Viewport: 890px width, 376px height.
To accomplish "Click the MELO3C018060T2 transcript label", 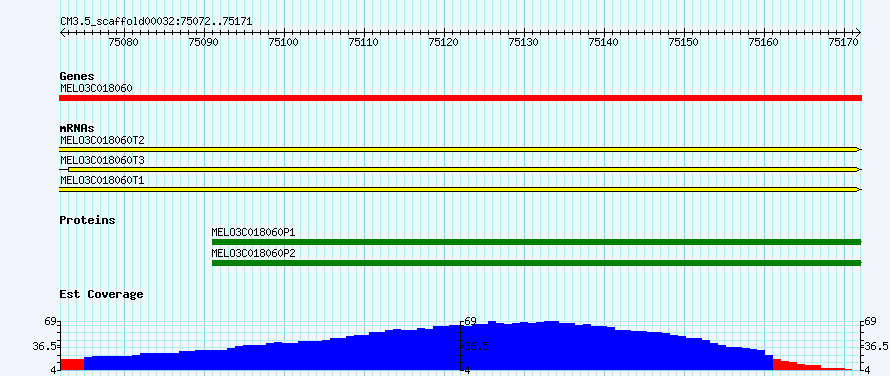I will [x=102, y=140].
